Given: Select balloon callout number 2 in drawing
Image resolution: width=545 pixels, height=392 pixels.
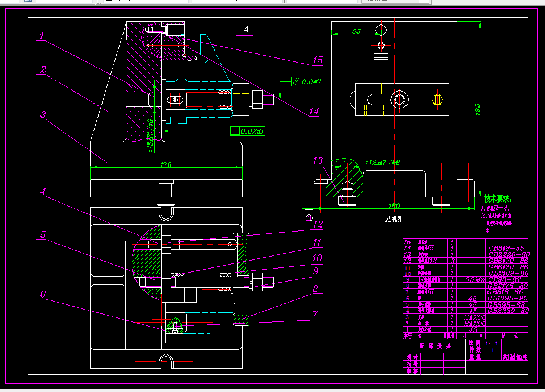Looking at the screenshot, I should click(43, 69).
